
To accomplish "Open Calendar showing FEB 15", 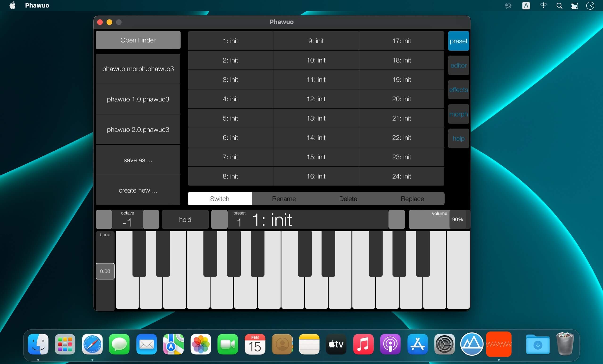I will coord(255,344).
